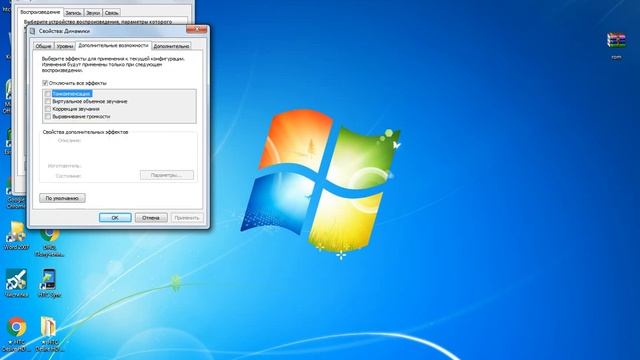This screenshot has height=360, width=640.
Task: Restore defaults with 'По умолчанию' button
Action: [62, 198]
